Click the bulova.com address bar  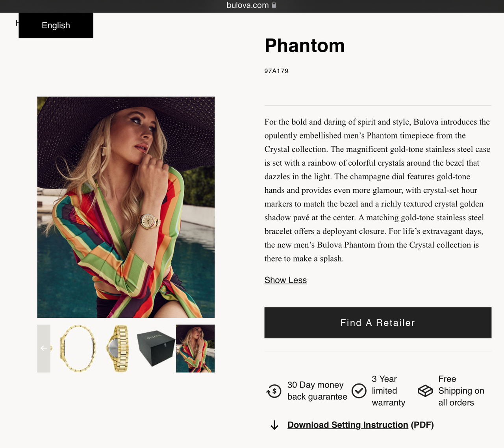248,5
